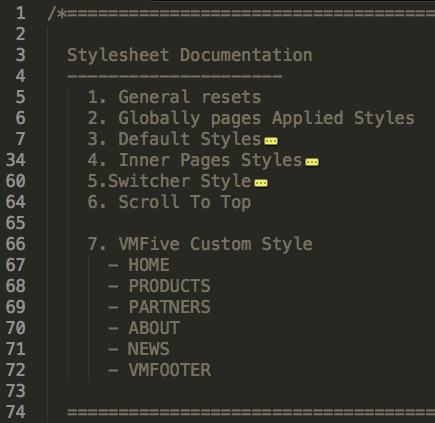Place cursor at VMFive Custom Style
435x423 pixels.
(x=200, y=244)
